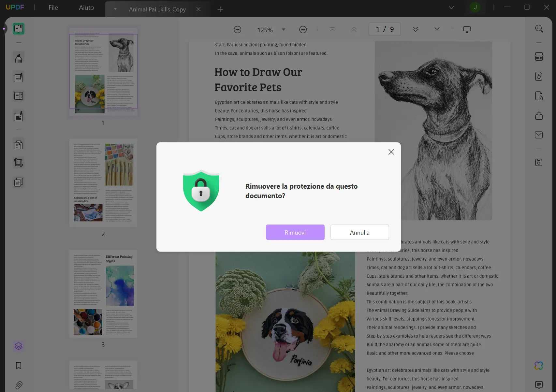Expand the tab list chevron in title bar

(451, 7)
